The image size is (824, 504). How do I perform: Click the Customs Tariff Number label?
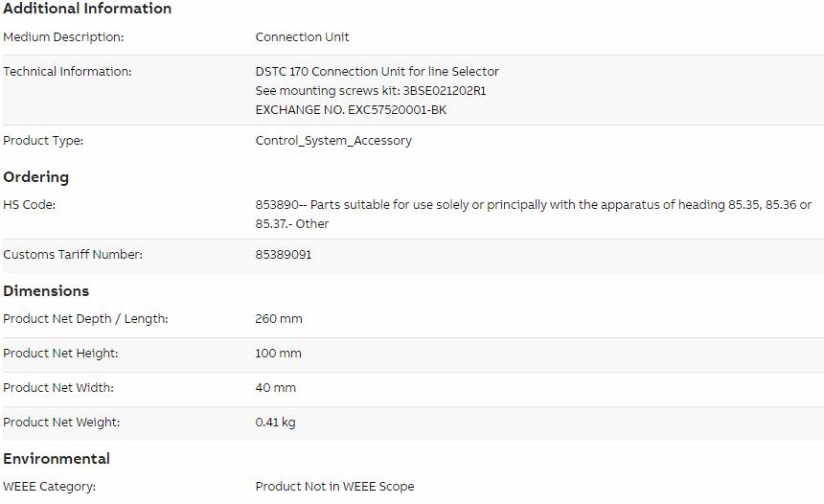(73, 254)
